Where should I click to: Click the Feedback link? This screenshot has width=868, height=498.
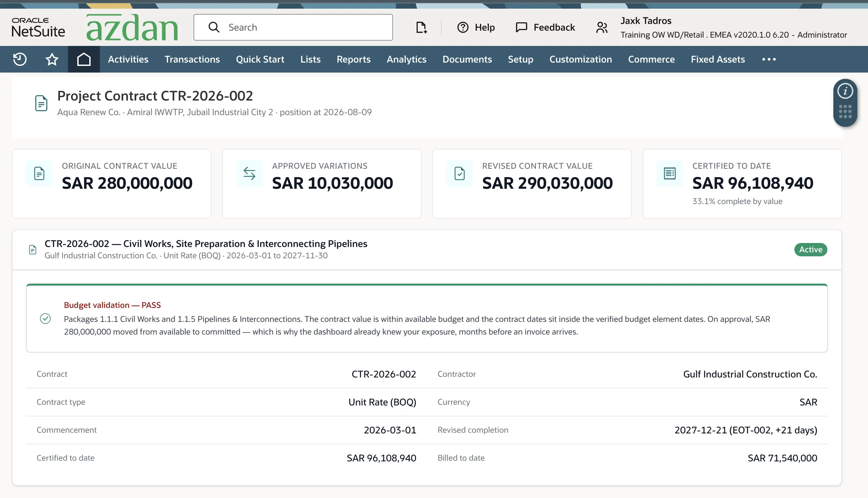click(554, 27)
